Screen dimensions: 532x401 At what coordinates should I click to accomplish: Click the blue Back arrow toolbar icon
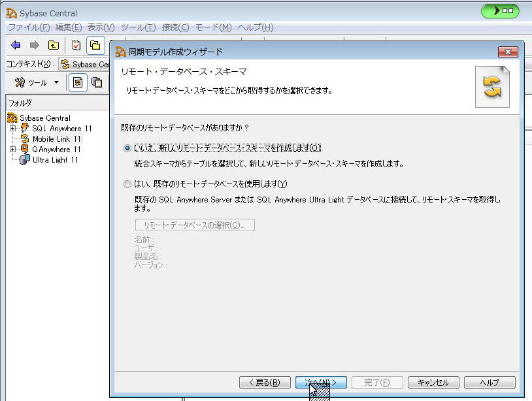[16, 45]
